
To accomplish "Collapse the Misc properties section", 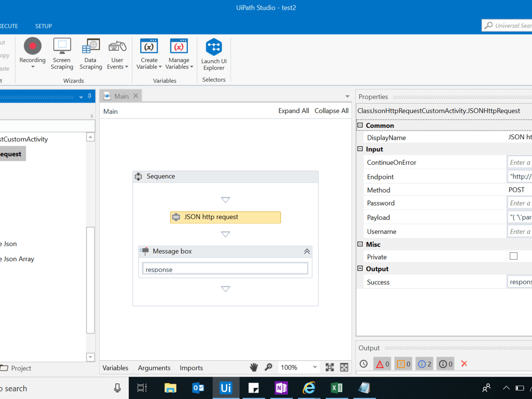I will point(360,244).
